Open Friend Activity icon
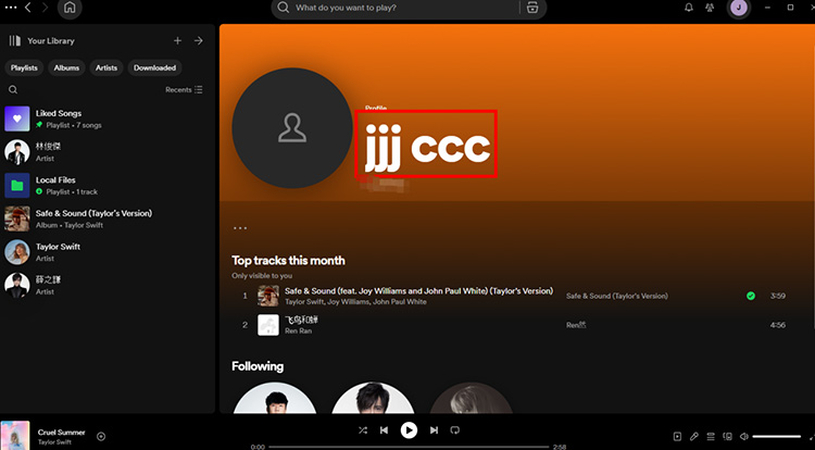This screenshot has height=450, width=815. pos(709,8)
